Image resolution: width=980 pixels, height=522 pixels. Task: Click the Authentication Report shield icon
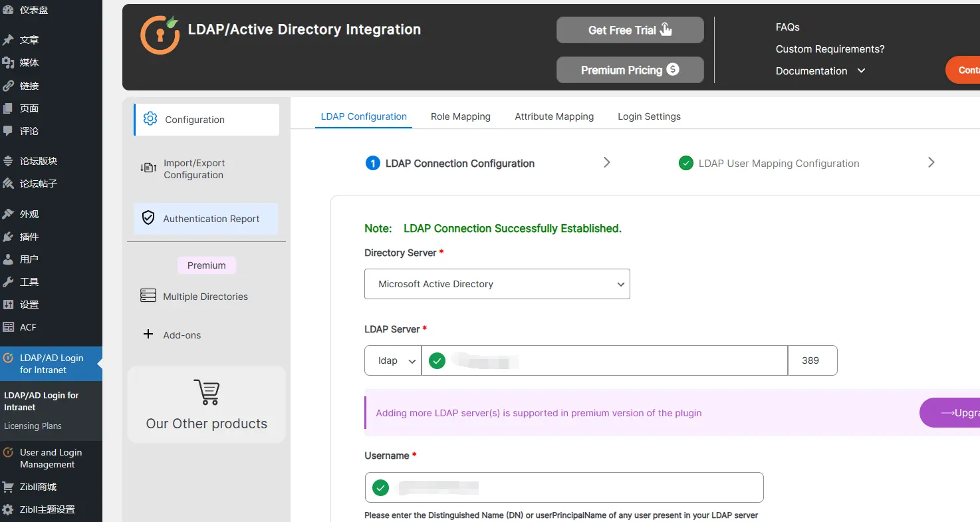(x=149, y=218)
